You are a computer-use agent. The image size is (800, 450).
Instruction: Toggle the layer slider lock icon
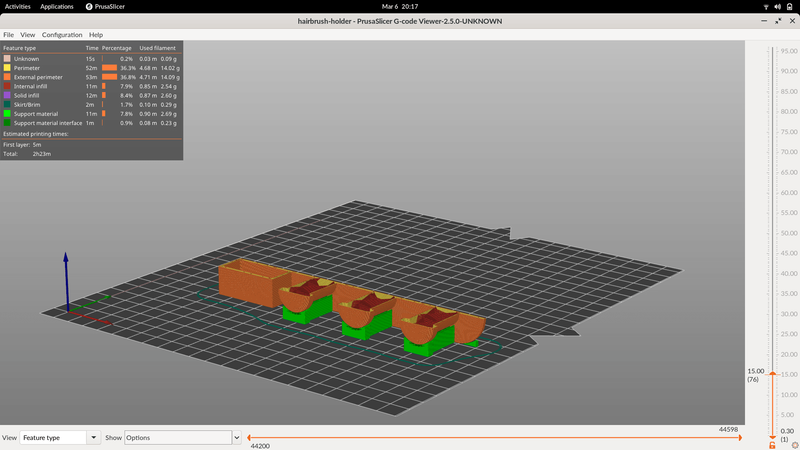click(x=772, y=445)
